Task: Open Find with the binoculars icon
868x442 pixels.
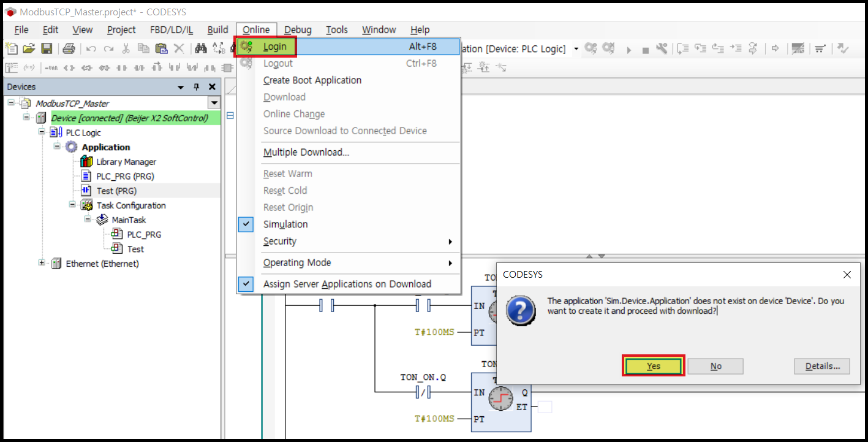Action: (200, 48)
